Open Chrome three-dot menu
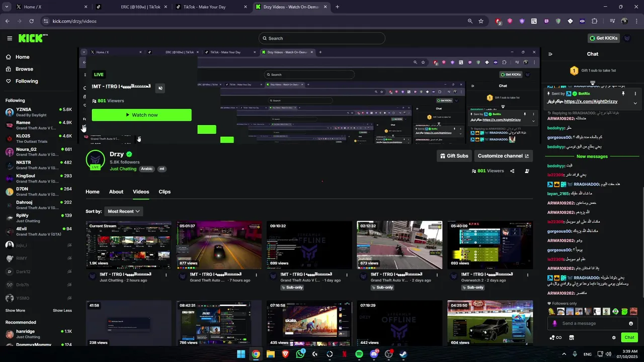The image size is (644, 362). 636,21
